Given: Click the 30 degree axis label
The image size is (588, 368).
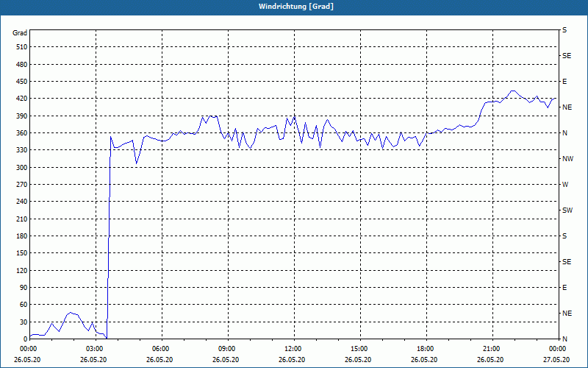Looking at the screenshot, I should (x=24, y=322).
